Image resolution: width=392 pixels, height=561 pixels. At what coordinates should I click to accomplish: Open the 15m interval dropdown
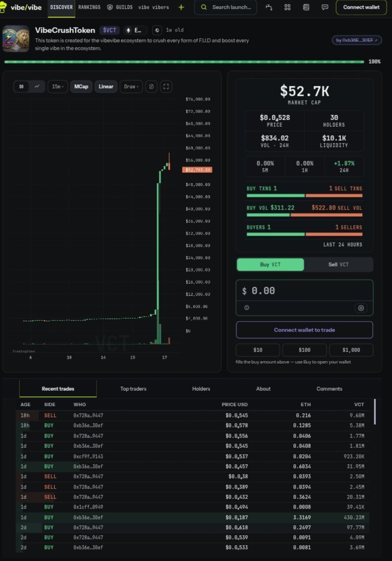[58, 87]
